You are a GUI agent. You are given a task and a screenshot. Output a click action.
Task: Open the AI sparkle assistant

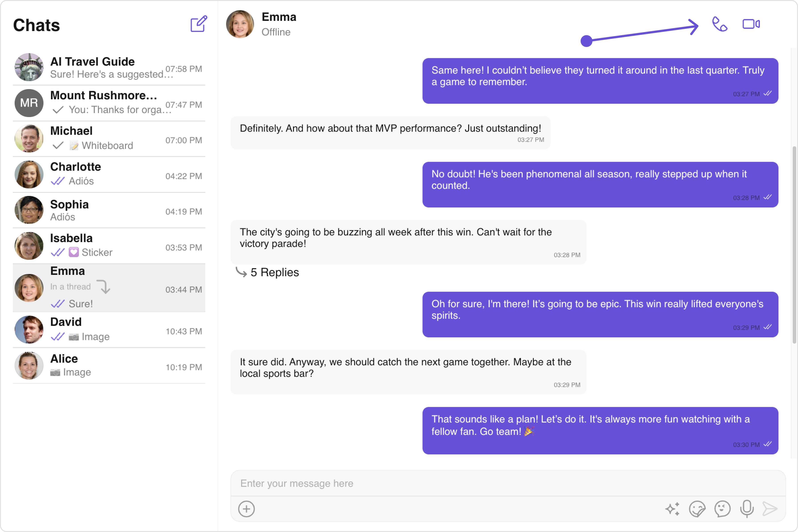coord(672,509)
